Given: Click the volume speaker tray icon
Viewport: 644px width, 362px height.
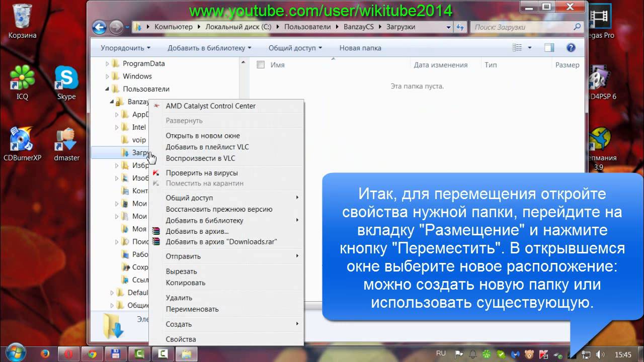Looking at the screenshot, I should click(601, 355).
